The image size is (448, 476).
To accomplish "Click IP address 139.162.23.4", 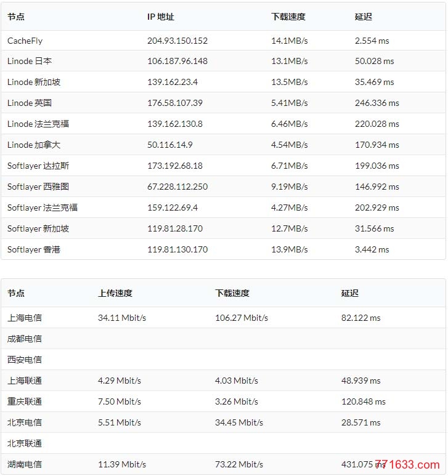I will [173, 82].
